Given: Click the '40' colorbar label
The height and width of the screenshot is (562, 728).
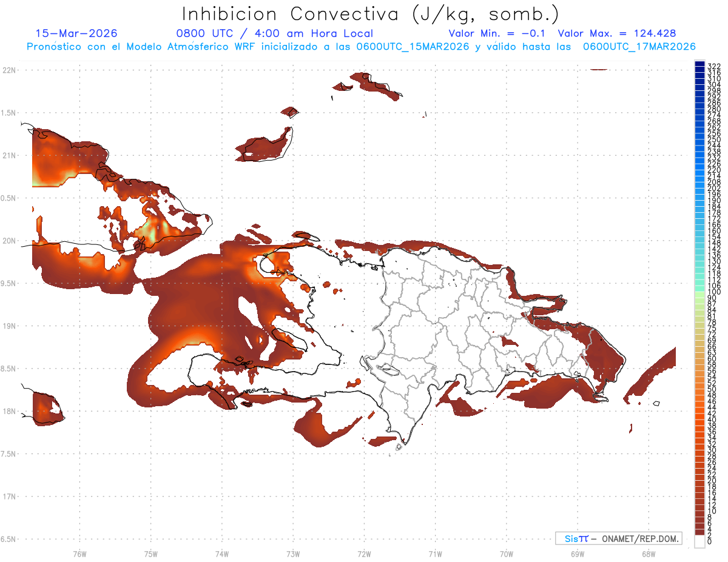Looking at the screenshot, I should [x=712, y=420].
